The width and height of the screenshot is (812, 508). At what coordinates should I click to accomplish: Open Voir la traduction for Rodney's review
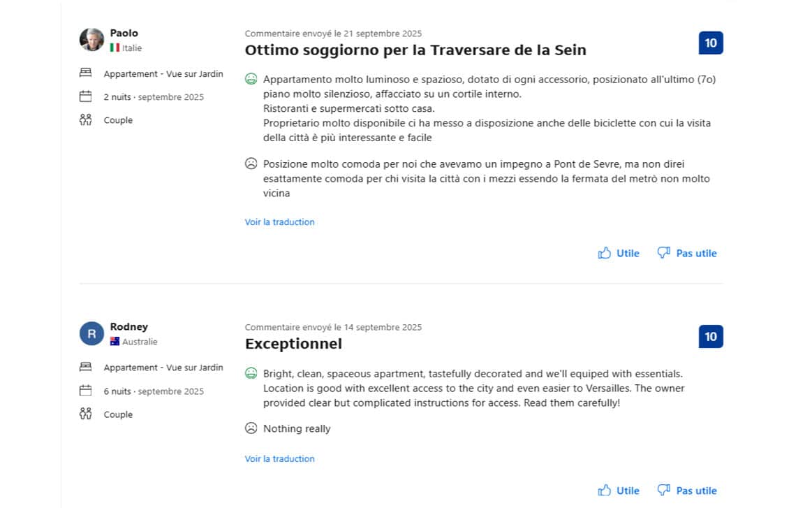pyautogui.click(x=279, y=459)
